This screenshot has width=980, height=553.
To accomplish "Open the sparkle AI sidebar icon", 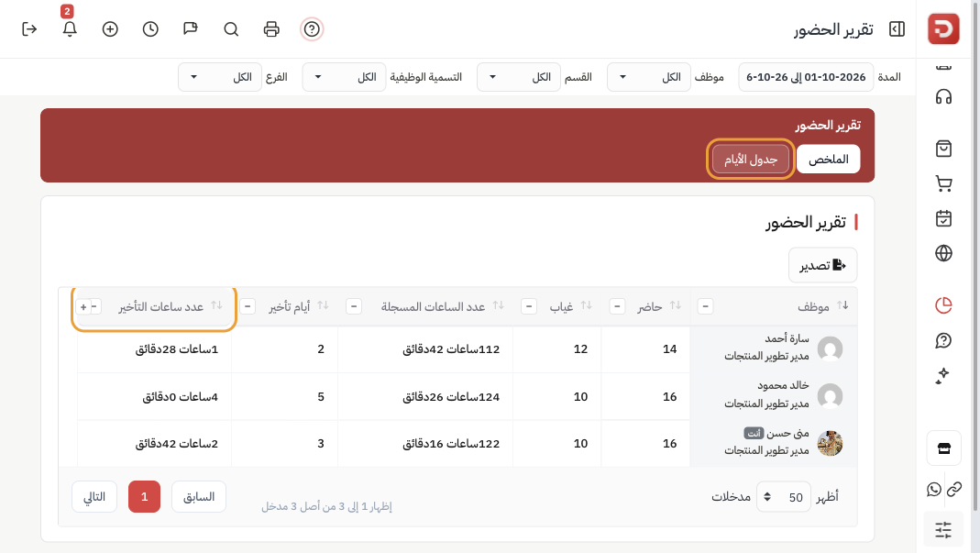I will 943,375.
